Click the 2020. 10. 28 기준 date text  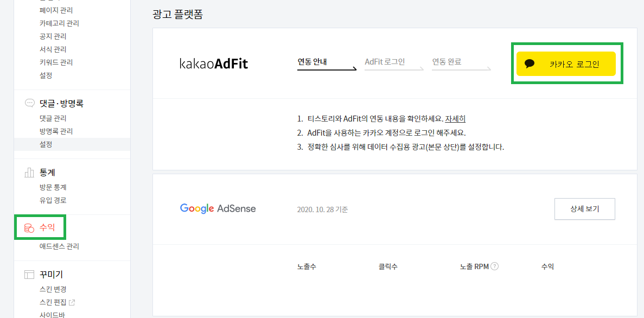322,209
